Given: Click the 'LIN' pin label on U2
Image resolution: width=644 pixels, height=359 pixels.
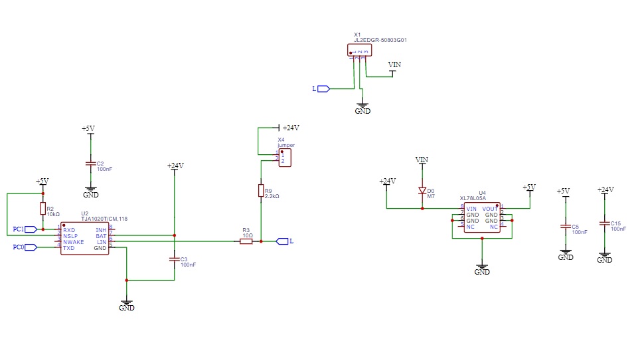Looking at the screenshot, I should [102, 242].
